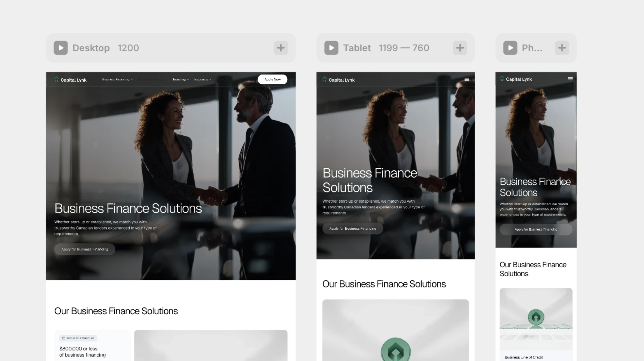Click the Capital Lynk logo in Desktop header
The width and height of the screenshot is (644, 361).
(x=70, y=80)
